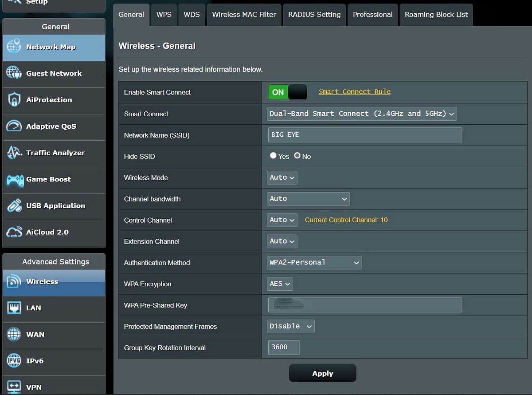532x395 pixels.
Task: Click the Guest Network globe icon
Action: click(14, 73)
